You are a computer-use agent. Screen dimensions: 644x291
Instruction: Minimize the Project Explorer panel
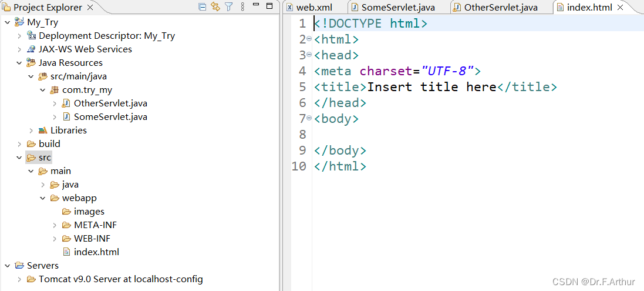pos(257,5)
